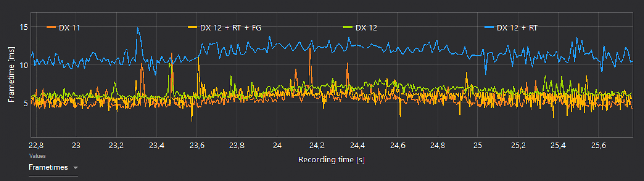Click the 25,6 tick on the time axis
The image size is (644, 181).
pyautogui.click(x=598, y=146)
